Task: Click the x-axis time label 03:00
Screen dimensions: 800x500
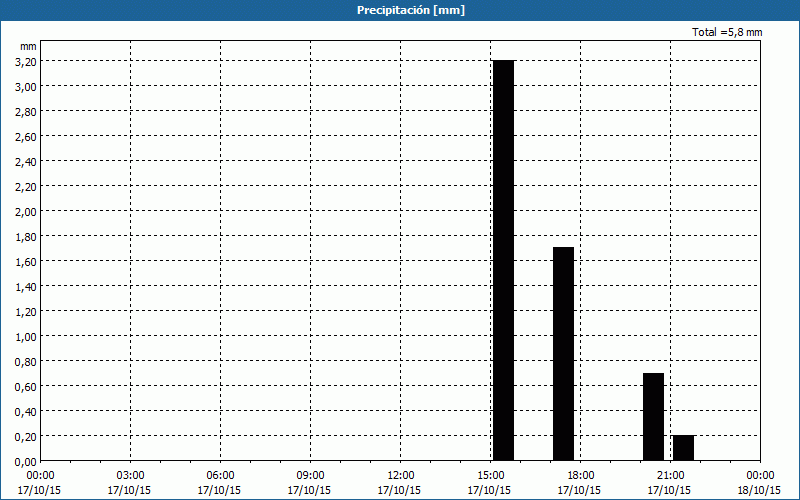Action: coord(131,476)
